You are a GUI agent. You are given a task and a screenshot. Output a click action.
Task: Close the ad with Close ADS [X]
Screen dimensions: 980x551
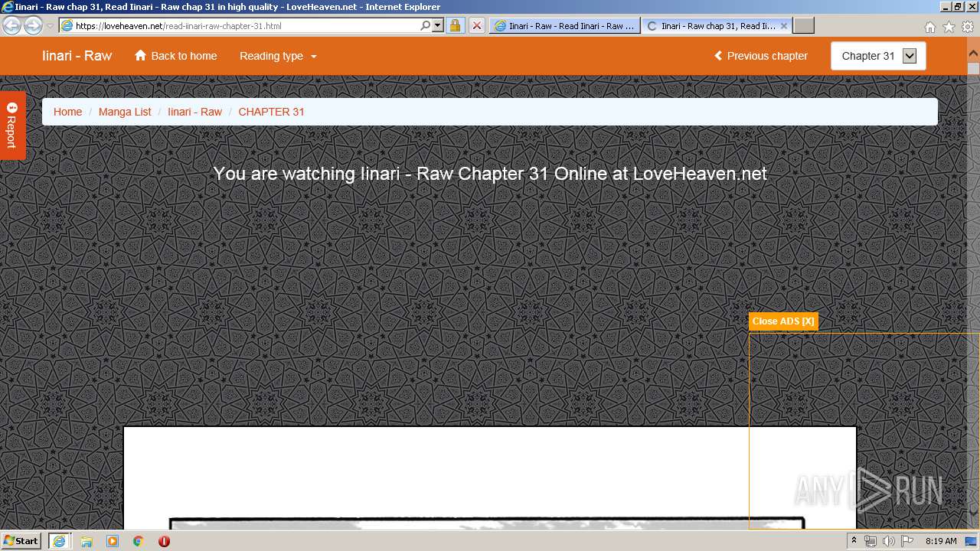(783, 321)
